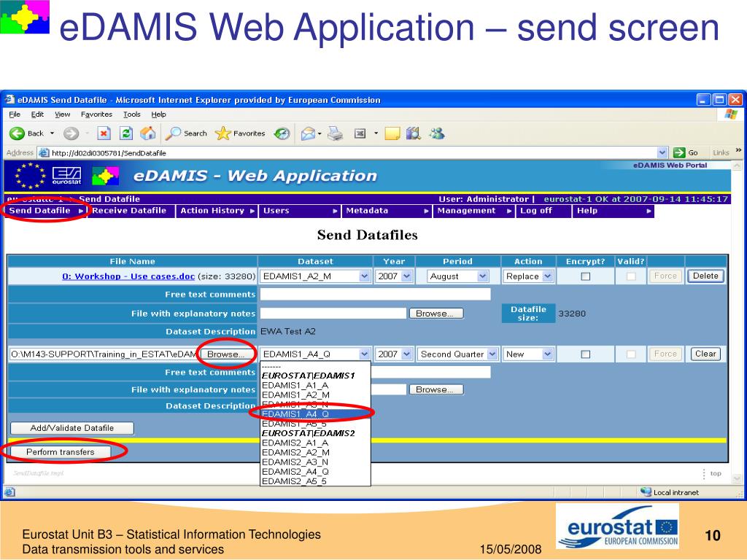Click the Address bar URL field
Image resolution: width=747 pixels, height=560 pixels.
[352, 153]
